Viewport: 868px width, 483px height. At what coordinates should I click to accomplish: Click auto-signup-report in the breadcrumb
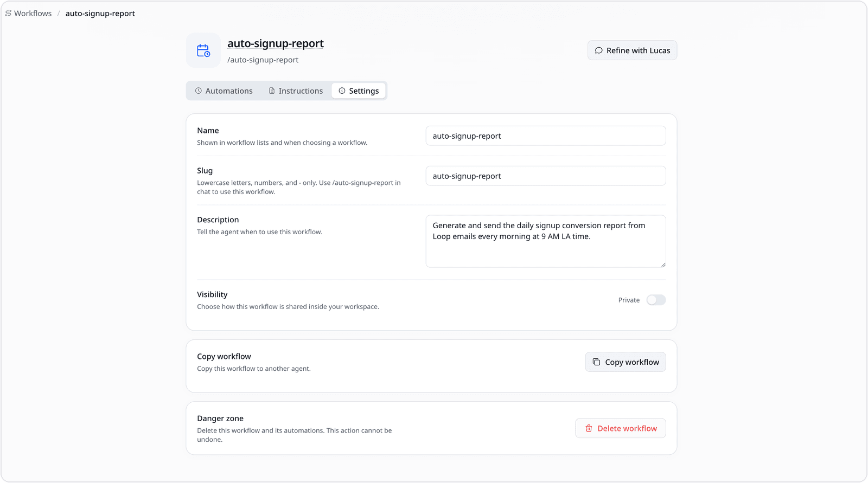coord(100,14)
